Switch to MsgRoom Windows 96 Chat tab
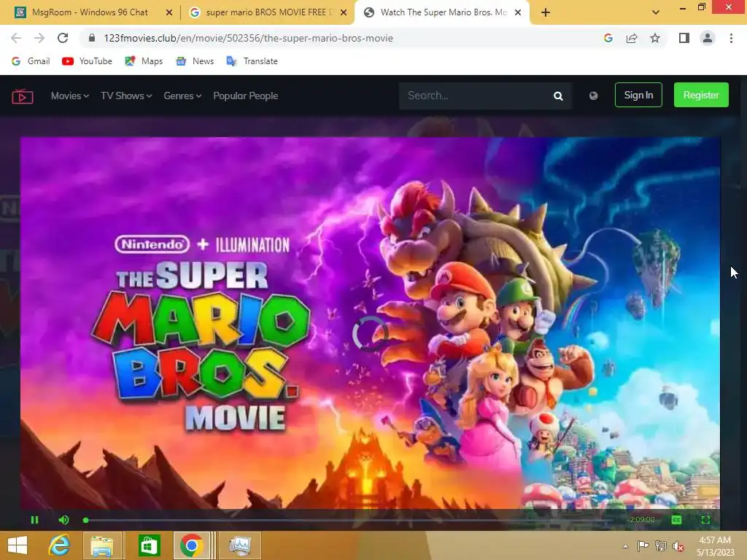Screen dimensions: 747x560 (90, 12)
